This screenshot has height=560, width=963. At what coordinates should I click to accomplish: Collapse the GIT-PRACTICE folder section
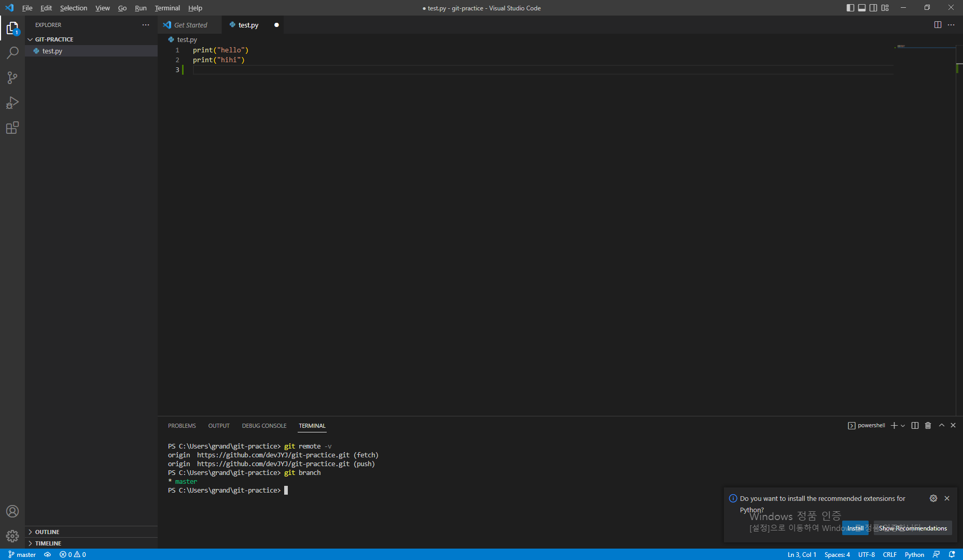tap(91, 39)
